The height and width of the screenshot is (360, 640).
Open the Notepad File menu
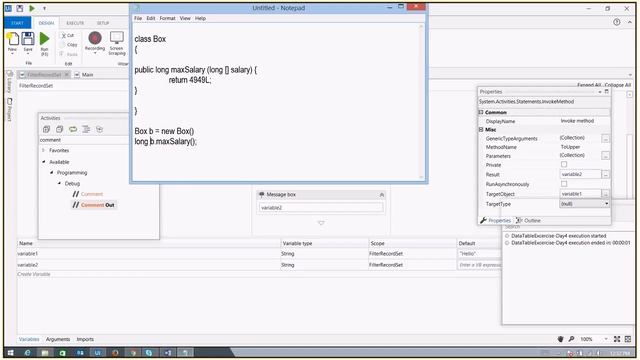tap(138, 18)
